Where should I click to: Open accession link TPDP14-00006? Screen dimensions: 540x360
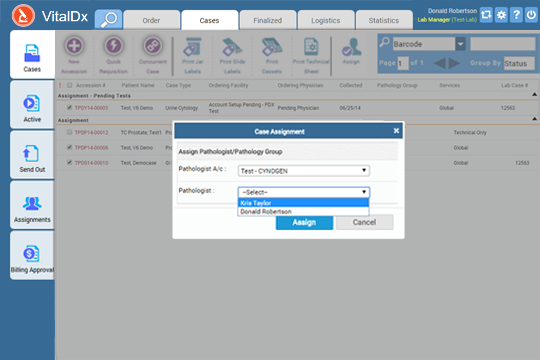(91, 147)
